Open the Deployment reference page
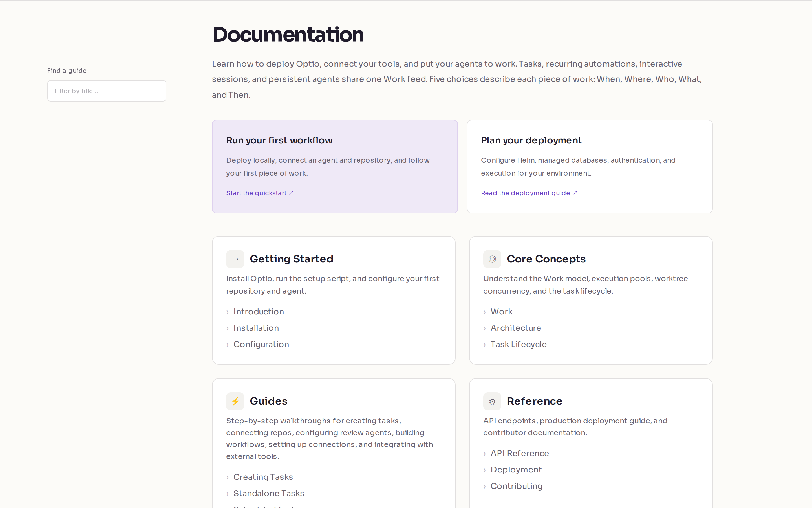The width and height of the screenshot is (812, 508). (x=516, y=470)
